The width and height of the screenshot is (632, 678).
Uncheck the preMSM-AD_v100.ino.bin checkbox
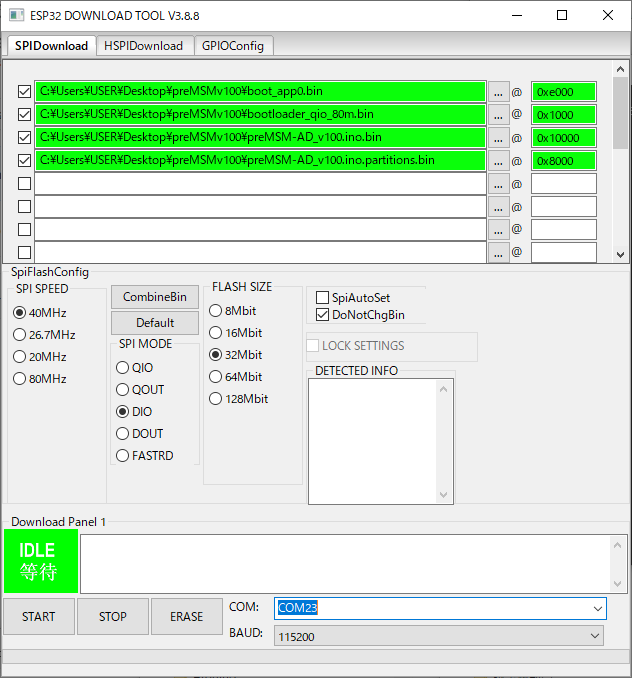pos(25,137)
